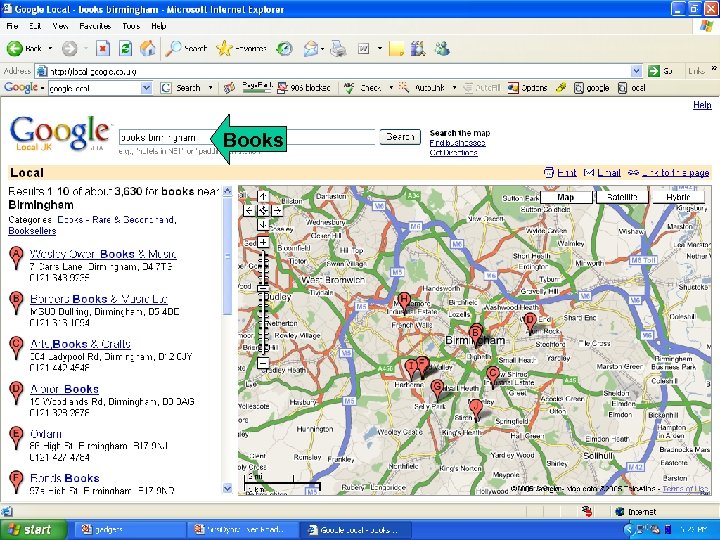Click the 905 blocked popup blocker button

pyautogui.click(x=304, y=88)
